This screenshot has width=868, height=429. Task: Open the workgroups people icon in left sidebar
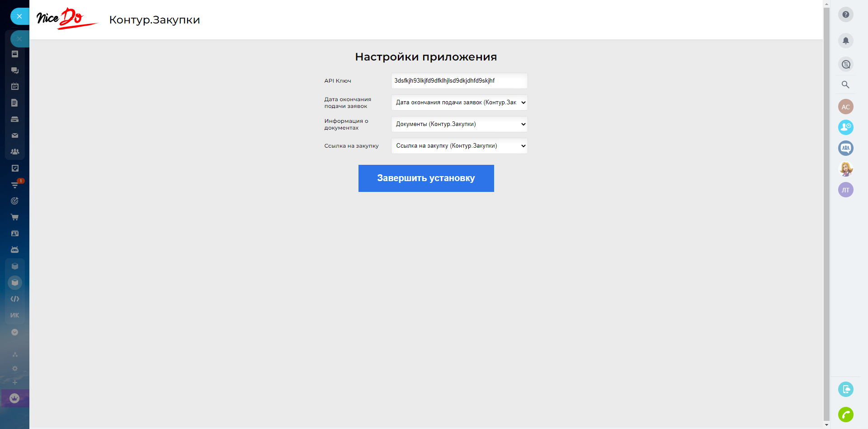(x=15, y=152)
